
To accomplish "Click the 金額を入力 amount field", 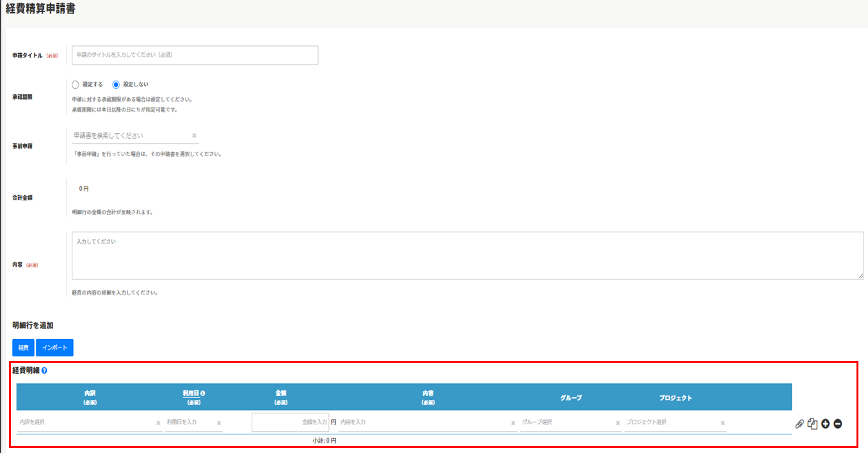I will [291, 422].
